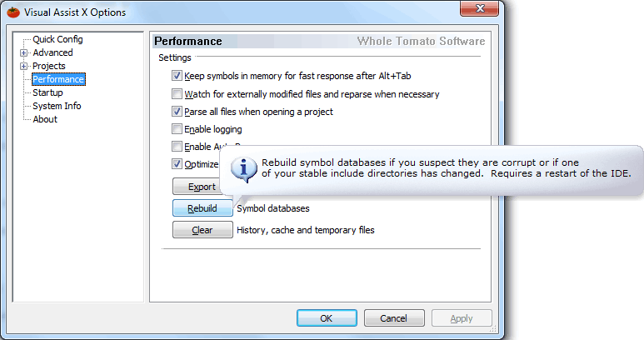Open the Startup settings page

47,92
